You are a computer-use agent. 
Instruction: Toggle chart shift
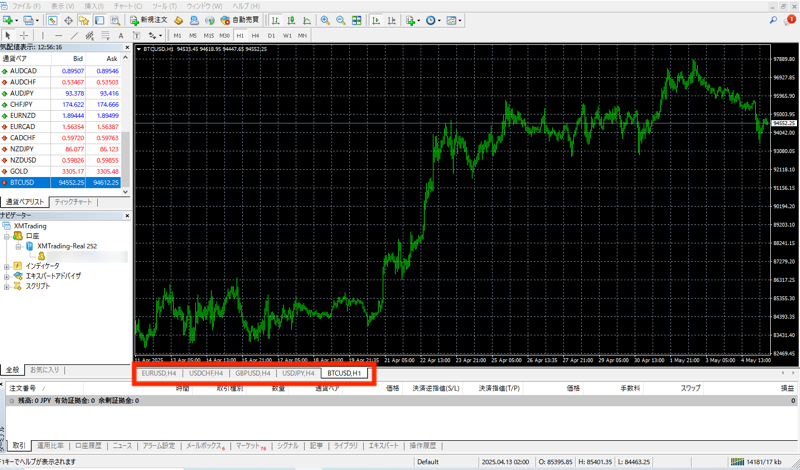392,20
